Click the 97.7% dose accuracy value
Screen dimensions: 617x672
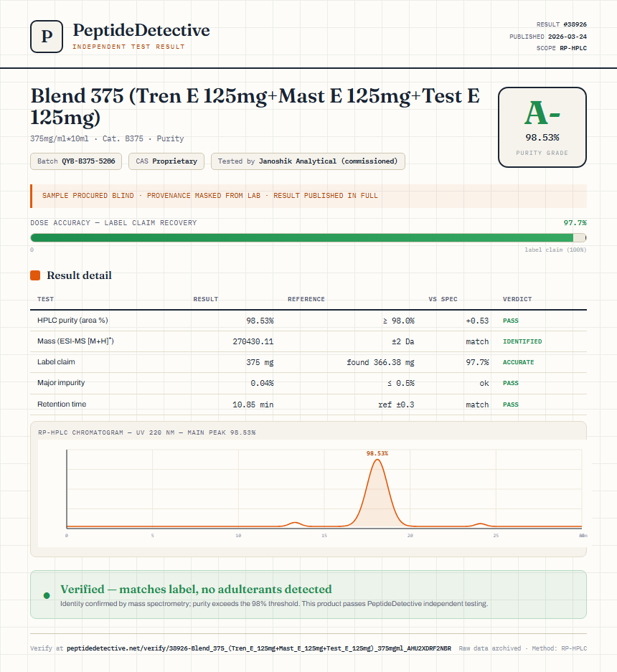pyautogui.click(x=575, y=223)
